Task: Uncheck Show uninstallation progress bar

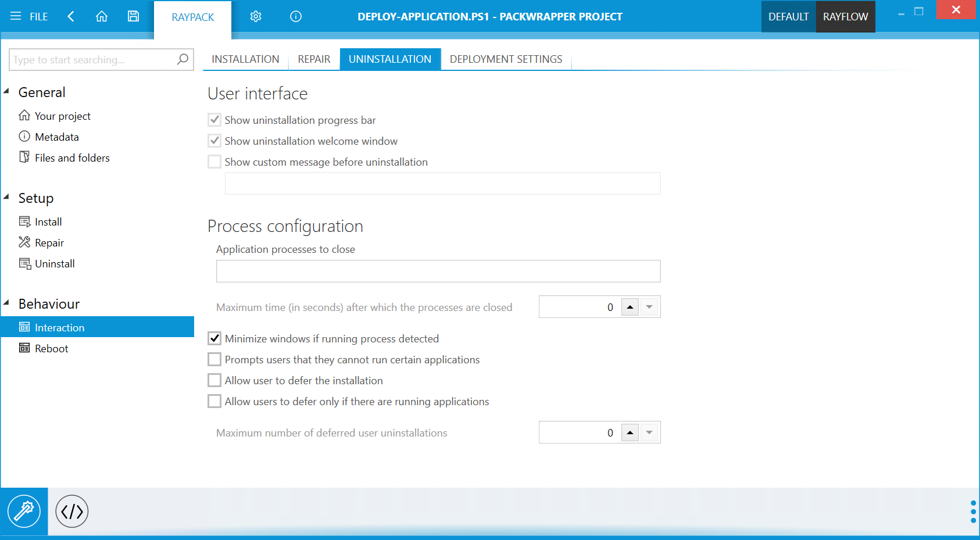Action: tap(214, 120)
